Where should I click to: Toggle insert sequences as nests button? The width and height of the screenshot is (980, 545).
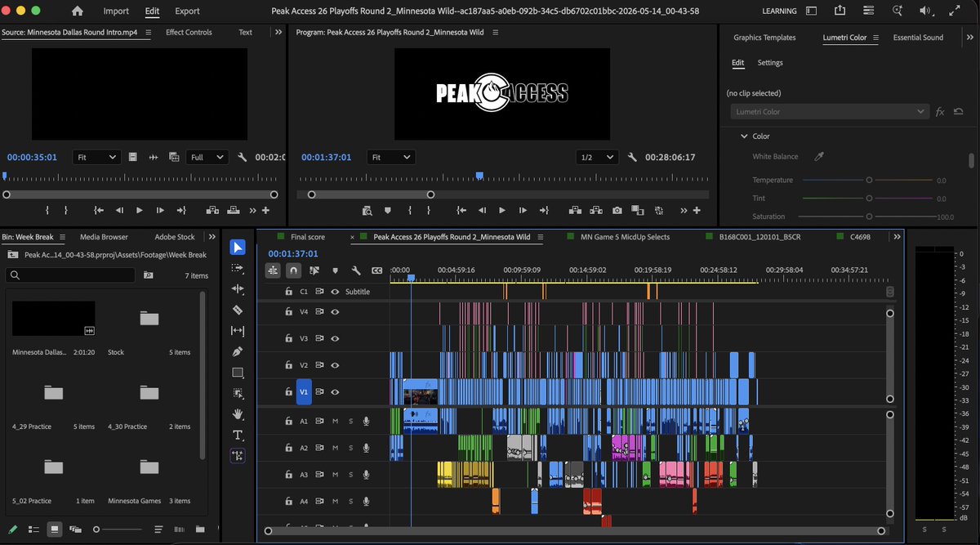[273, 270]
